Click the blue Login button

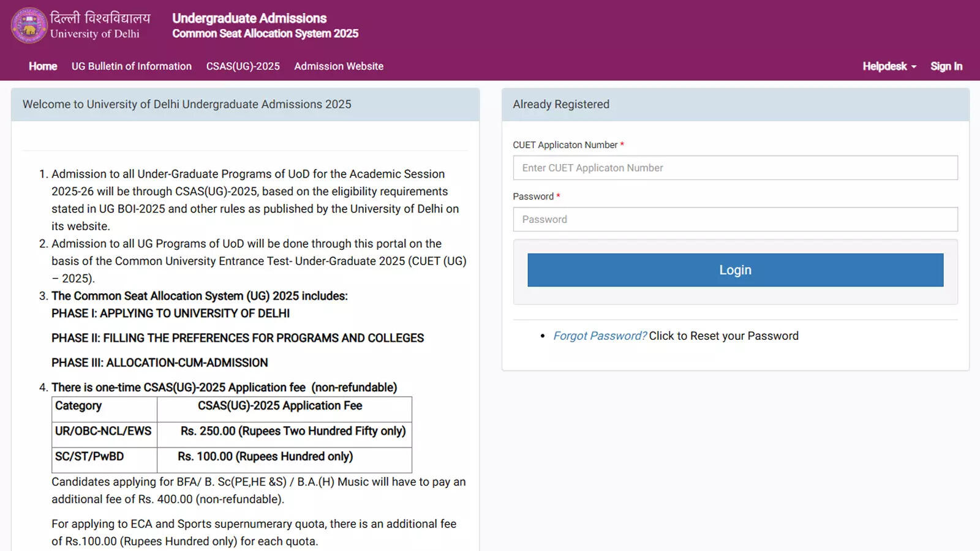click(x=736, y=270)
